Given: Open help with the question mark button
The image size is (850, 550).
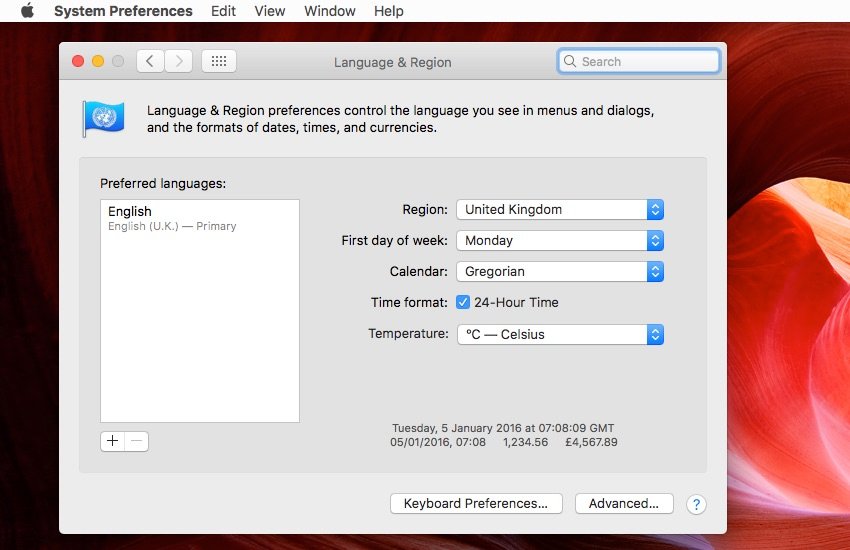Looking at the screenshot, I should (696, 504).
